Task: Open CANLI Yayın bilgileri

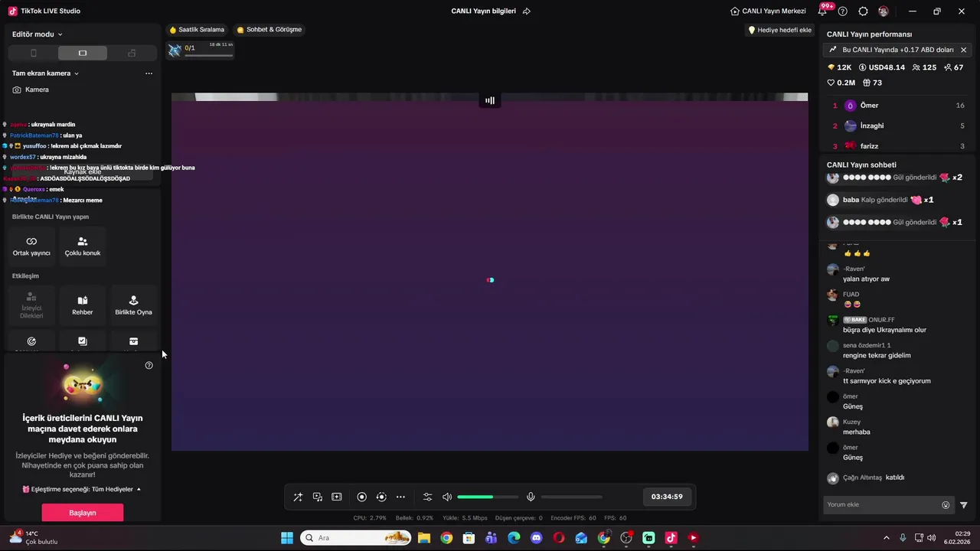Action: [483, 11]
